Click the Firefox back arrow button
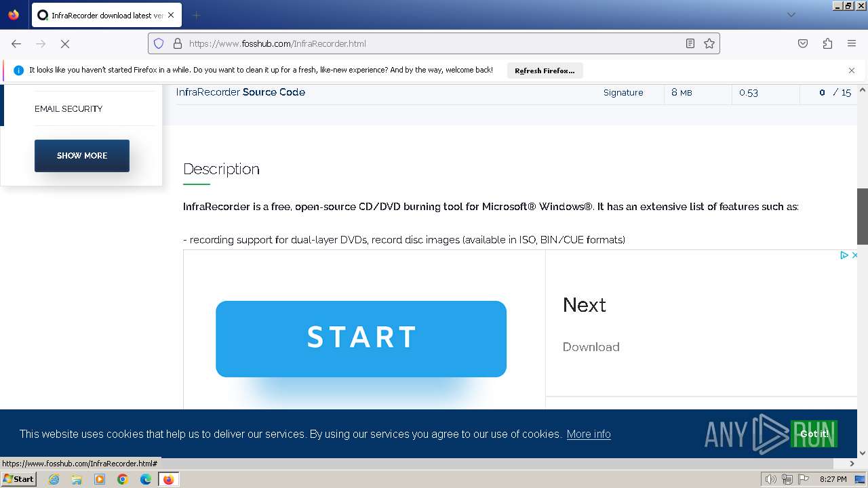Viewport: 868px width, 488px height. click(x=16, y=43)
